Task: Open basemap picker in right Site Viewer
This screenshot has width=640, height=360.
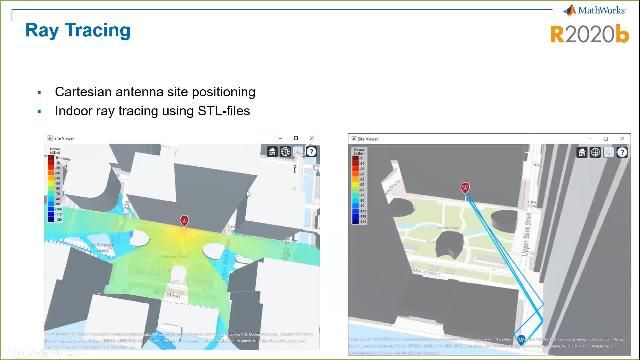Action: click(609, 152)
